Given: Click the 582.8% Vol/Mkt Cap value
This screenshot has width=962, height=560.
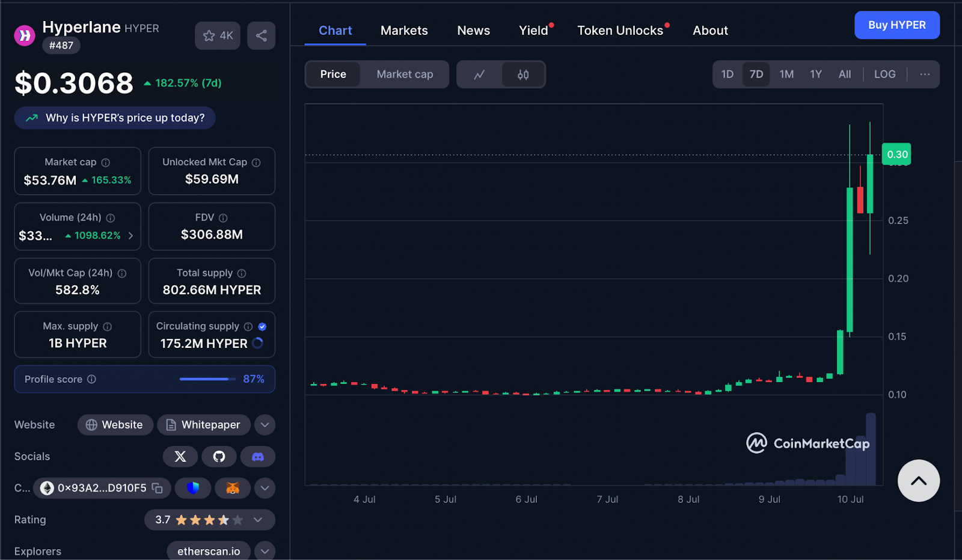Looking at the screenshot, I should pos(78,290).
